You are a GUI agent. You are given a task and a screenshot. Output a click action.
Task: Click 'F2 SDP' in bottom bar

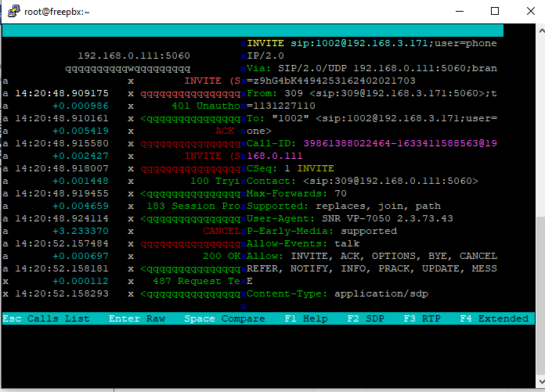(x=366, y=318)
